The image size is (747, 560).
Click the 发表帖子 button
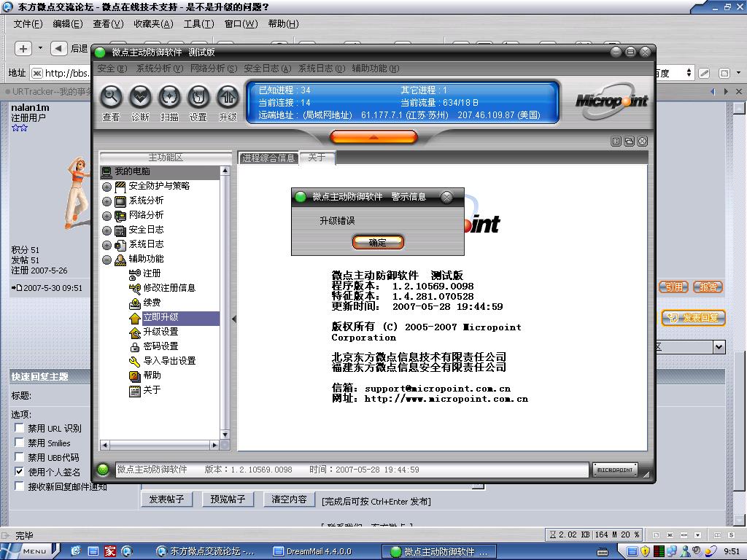(x=166, y=499)
